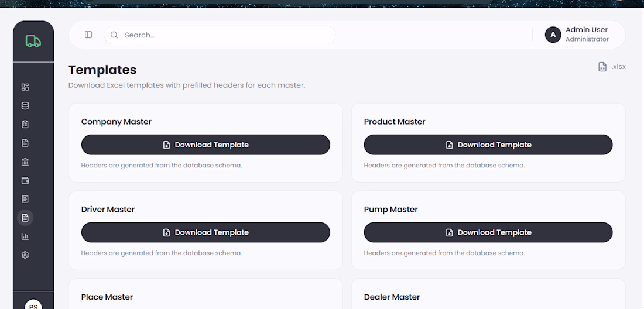Open the Admin User profile menu

(x=587, y=35)
